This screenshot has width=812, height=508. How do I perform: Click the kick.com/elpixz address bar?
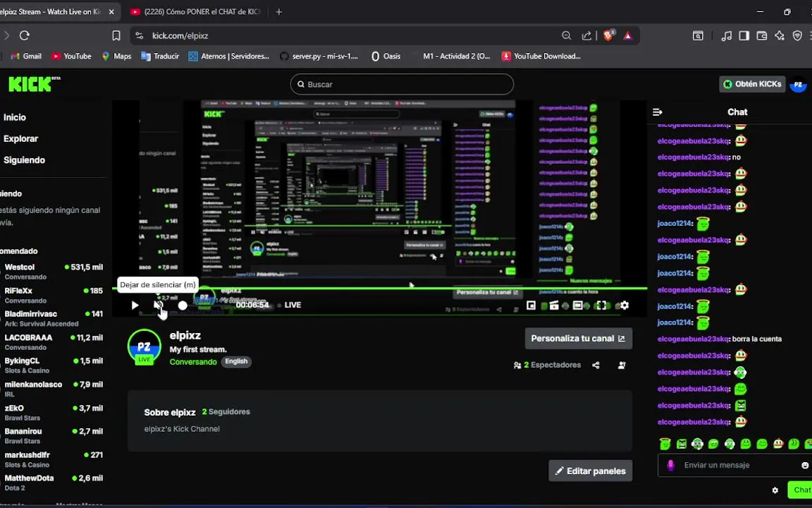180,36
